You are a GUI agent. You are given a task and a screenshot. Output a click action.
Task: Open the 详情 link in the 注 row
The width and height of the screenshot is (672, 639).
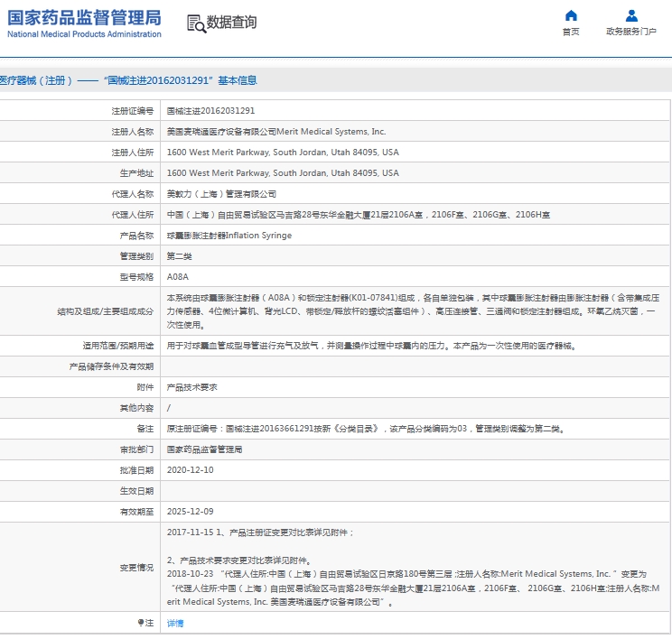(x=175, y=624)
